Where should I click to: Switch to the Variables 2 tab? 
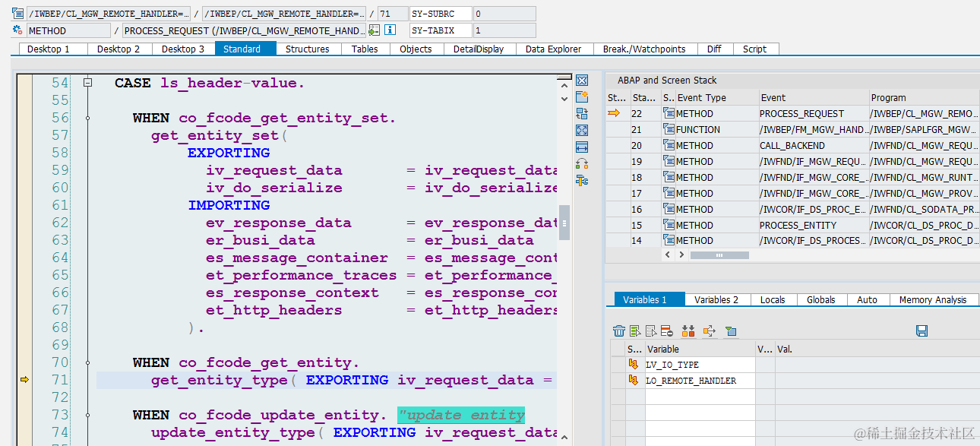tap(716, 299)
